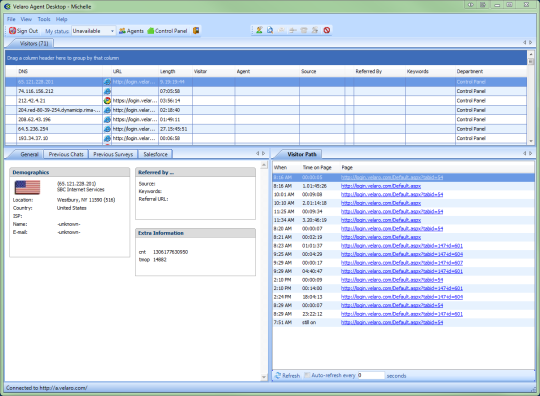Click scroll arrow right of Visitor Path tab
Image resolution: width=540 pixels, height=396 pixels.
[x=531, y=154]
